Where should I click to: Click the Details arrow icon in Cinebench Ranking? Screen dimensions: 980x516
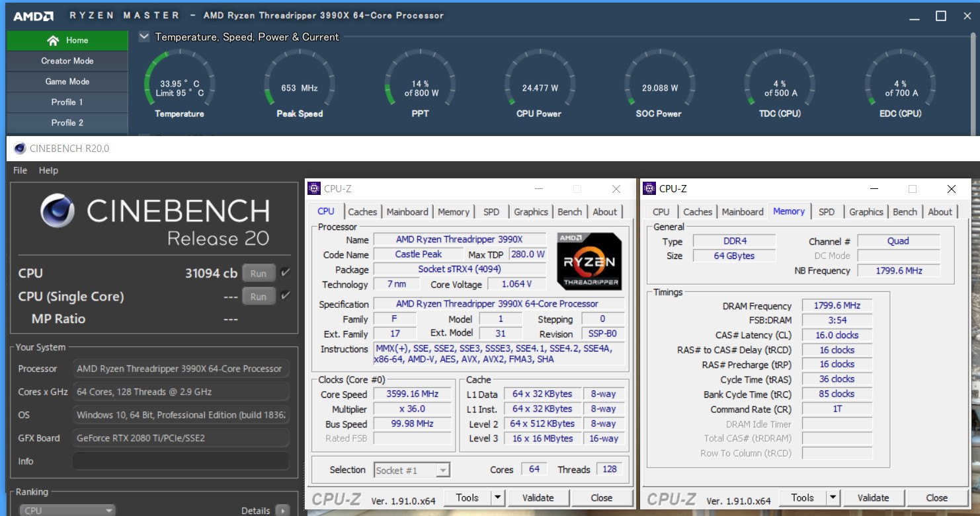282,510
